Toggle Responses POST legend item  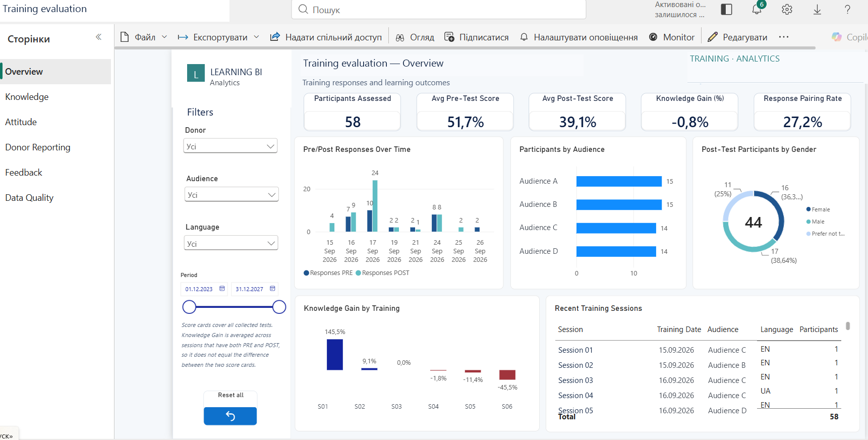(382, 273)
